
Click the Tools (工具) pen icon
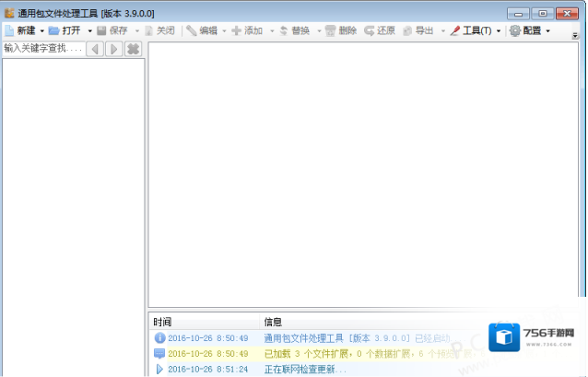click(x=454, y=30)
